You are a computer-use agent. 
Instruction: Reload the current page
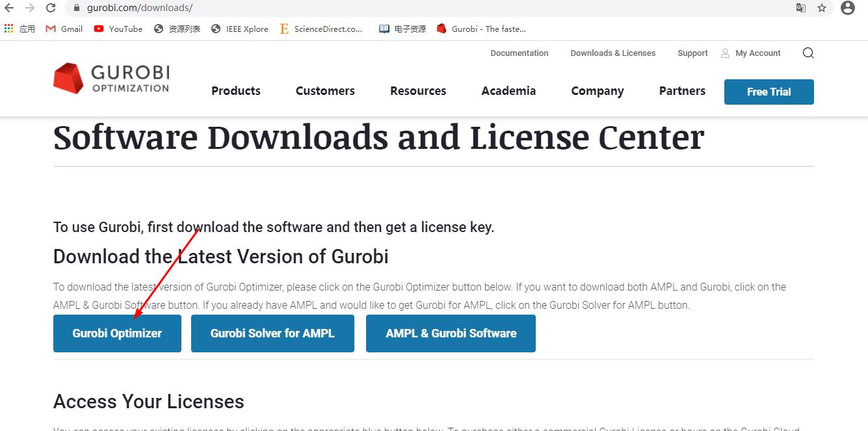51,8
